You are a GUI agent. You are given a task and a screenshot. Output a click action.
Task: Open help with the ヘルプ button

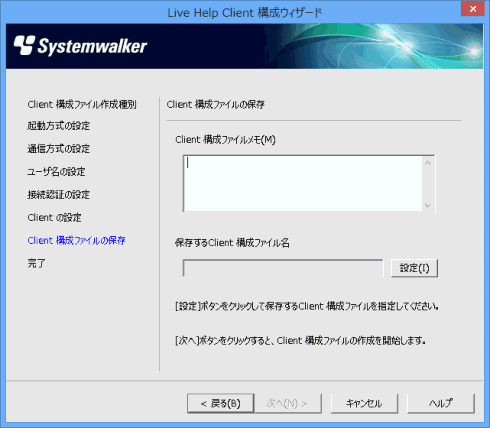tap(441, 403)
